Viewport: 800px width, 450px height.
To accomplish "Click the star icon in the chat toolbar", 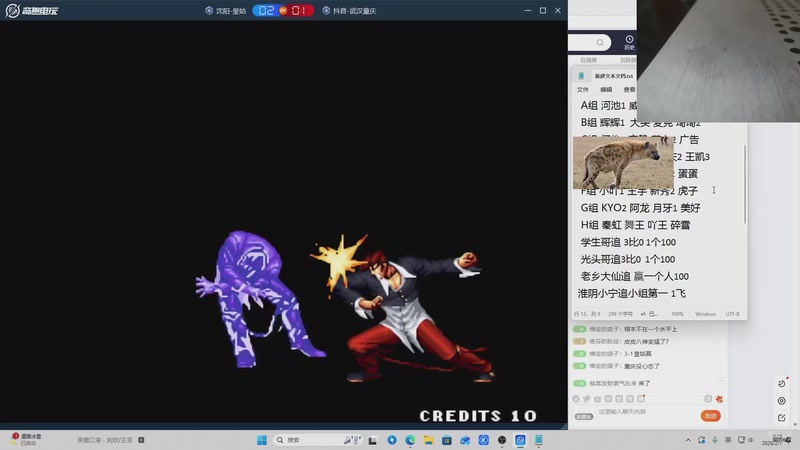I will coord(597,399).
